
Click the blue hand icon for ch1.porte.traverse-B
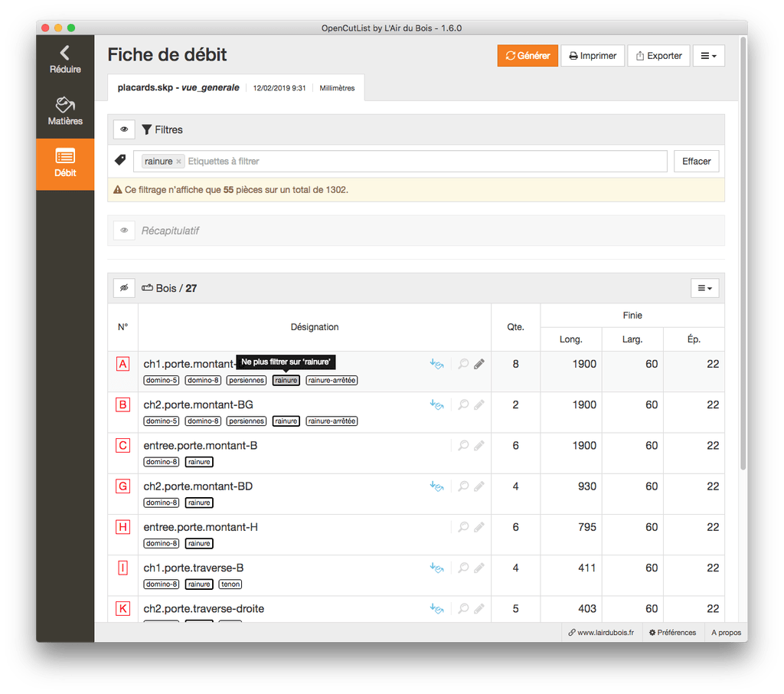click(436, 568)
